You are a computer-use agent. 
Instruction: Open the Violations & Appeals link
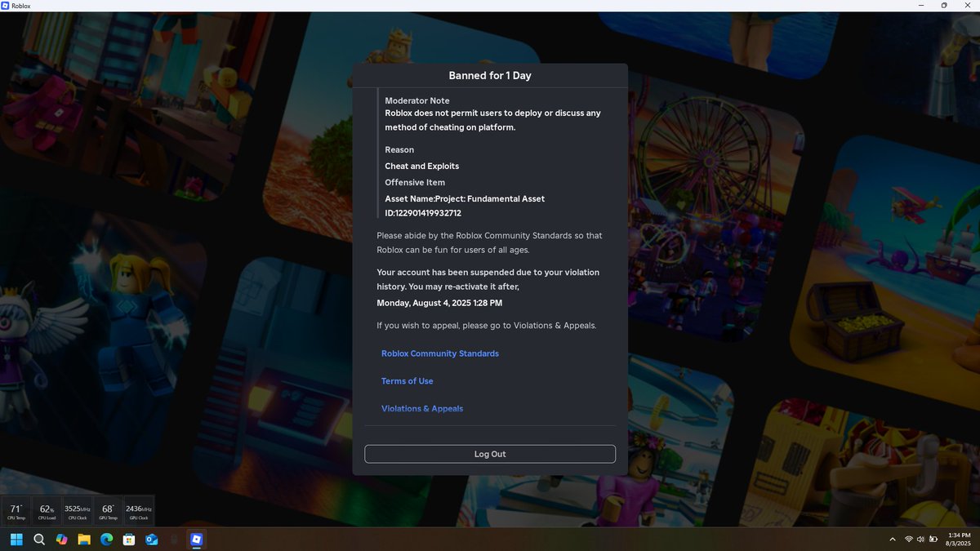click(422, 408)
